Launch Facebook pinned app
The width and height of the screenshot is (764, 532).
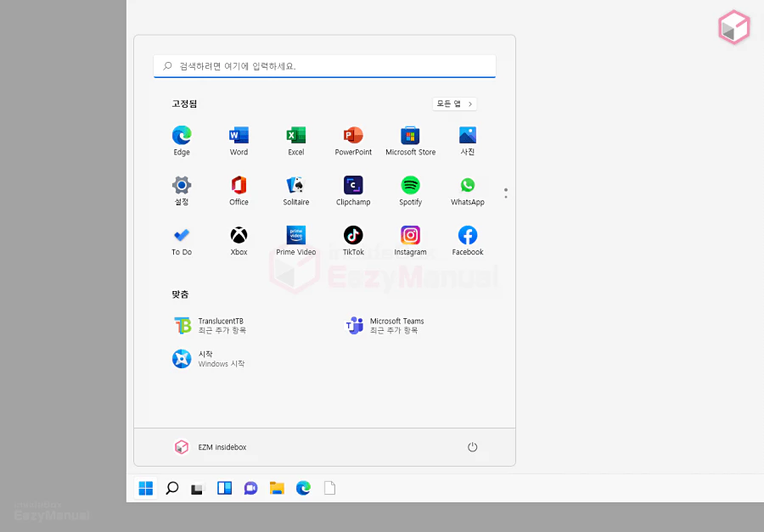[x=468, y=241]
